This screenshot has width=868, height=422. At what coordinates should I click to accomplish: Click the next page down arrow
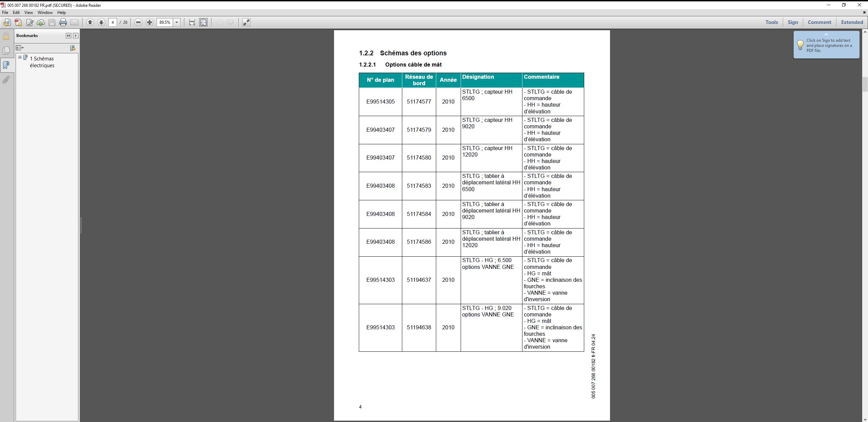101,22
